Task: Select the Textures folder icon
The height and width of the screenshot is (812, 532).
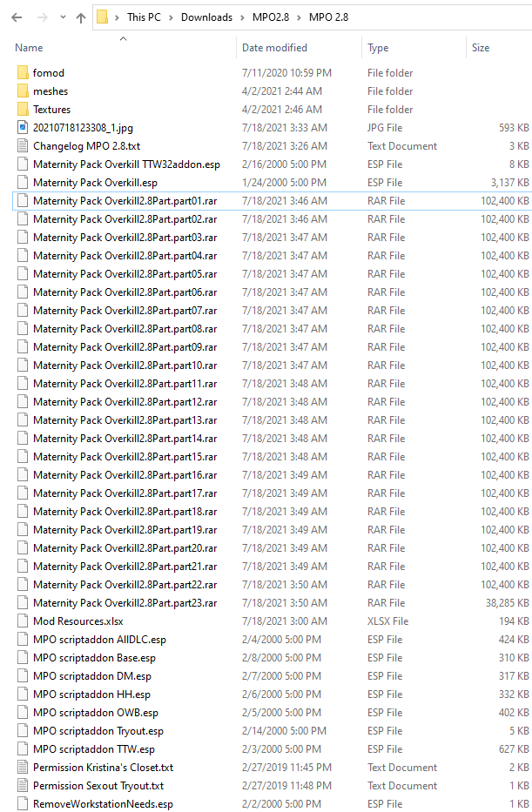Action: (23, 110)
